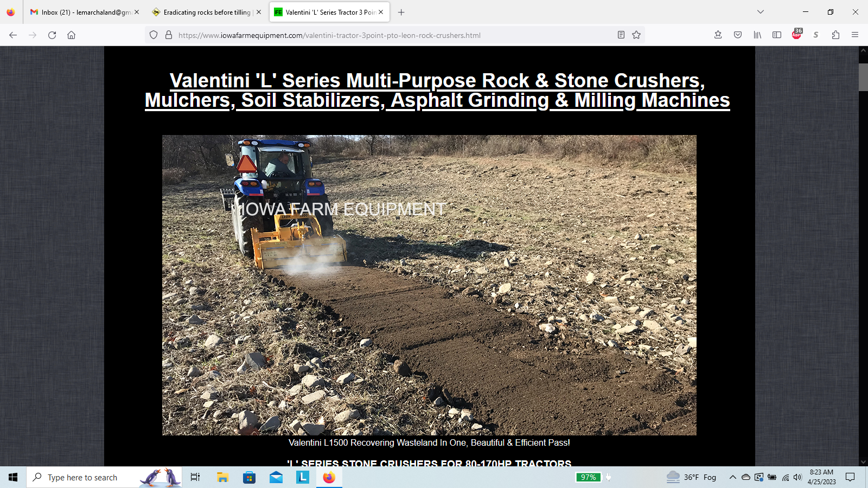The height and width of the screenshot is (488, 868).
Task: Click the Firefox taskbar icon
Action: pos(329,477)
